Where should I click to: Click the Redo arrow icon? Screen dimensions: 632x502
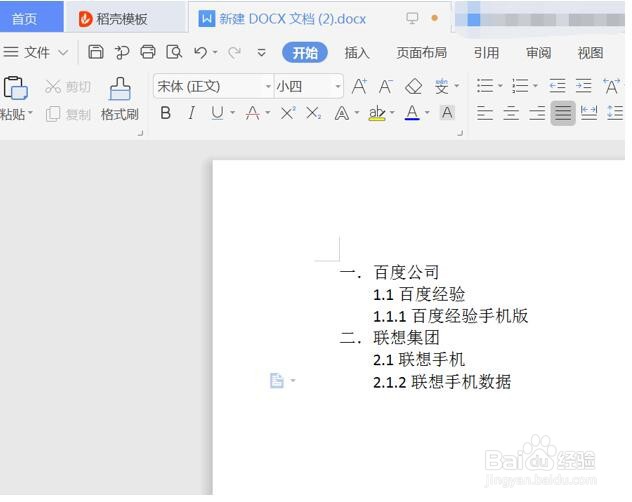click(x=234, y=52)
